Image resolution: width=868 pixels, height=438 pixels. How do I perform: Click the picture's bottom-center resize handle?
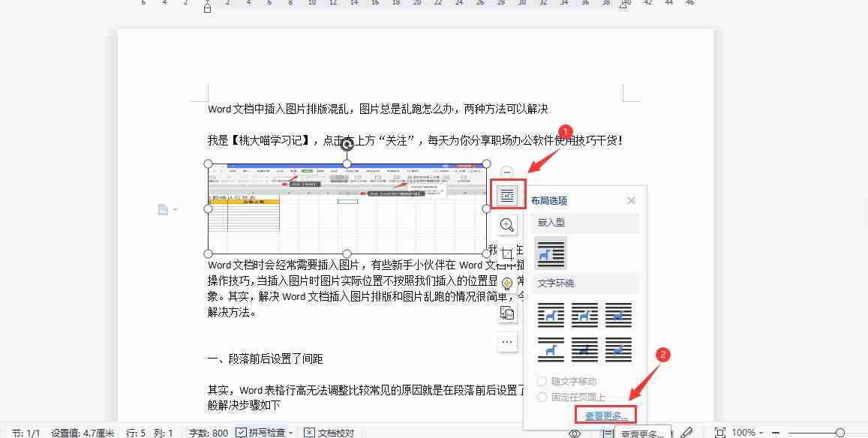[347, 253]
